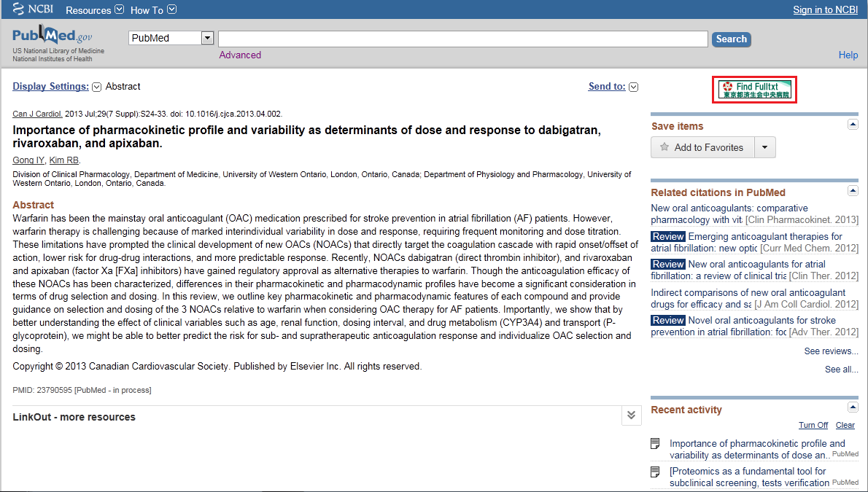Click document icon beside Proteomics activity entry

656,472
